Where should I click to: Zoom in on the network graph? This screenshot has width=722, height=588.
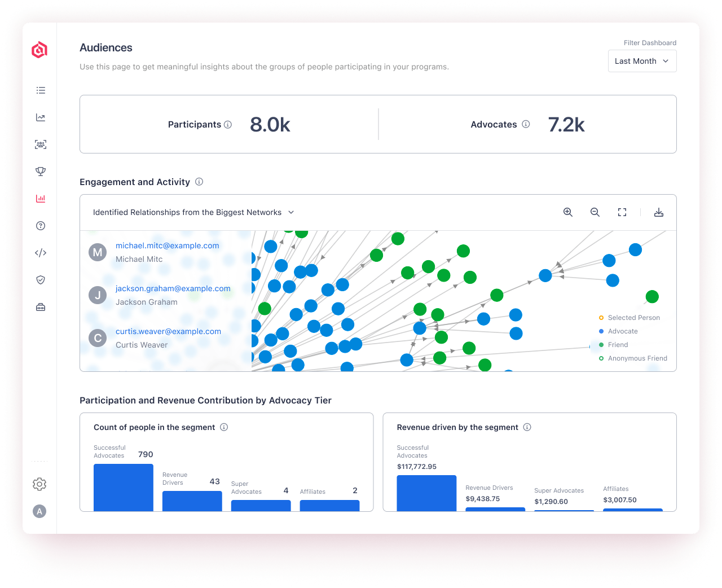[567, 212]
